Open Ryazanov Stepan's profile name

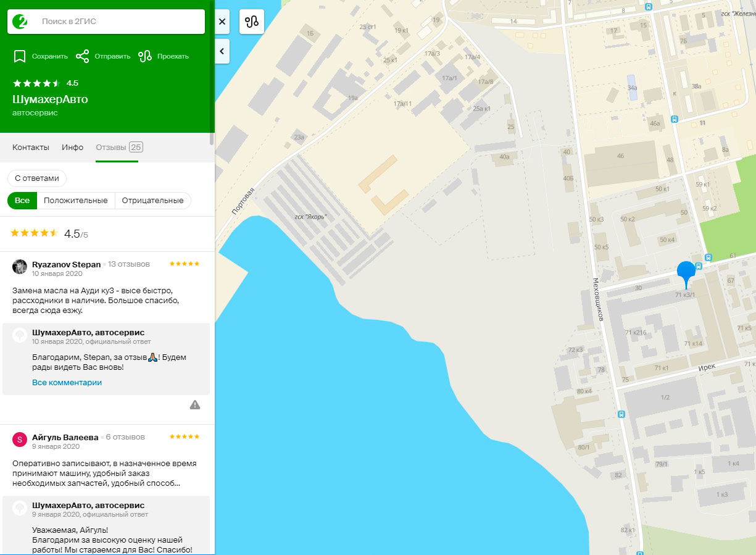pos(66,264)
